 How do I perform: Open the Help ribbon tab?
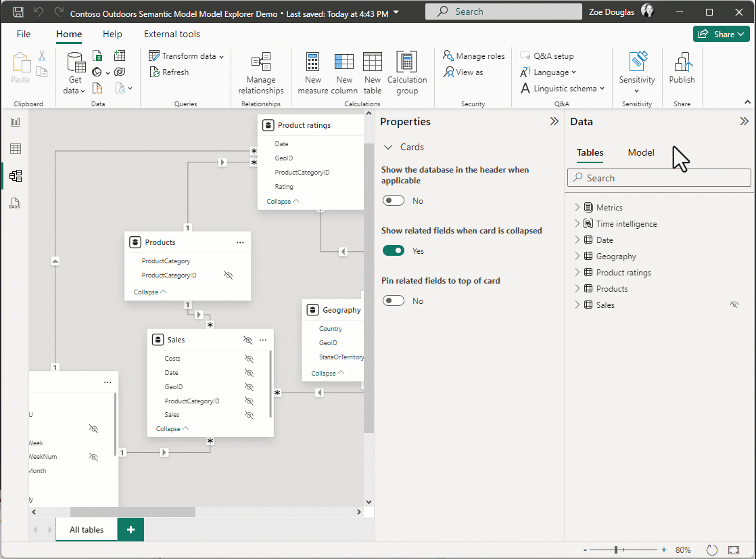112,34
